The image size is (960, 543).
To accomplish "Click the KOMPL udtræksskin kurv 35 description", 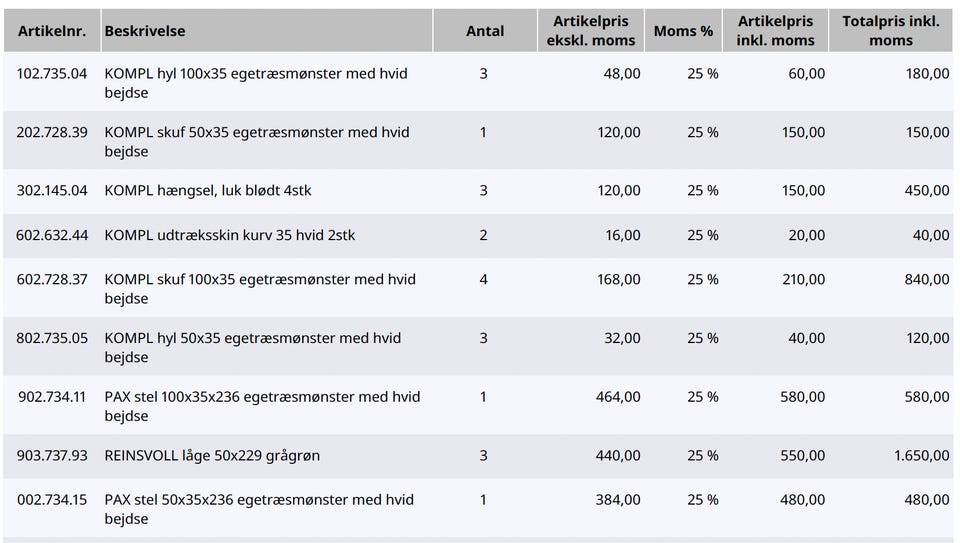I will click(230, 236).
